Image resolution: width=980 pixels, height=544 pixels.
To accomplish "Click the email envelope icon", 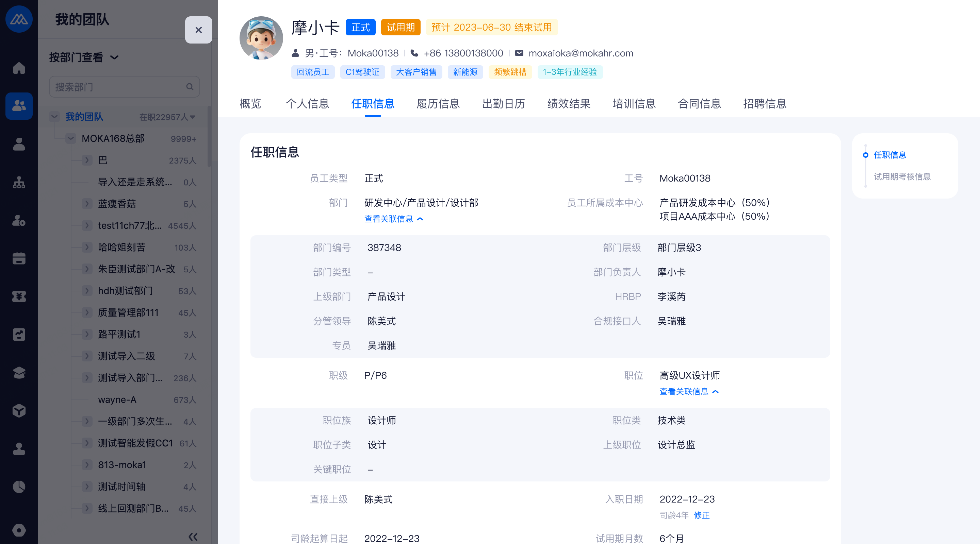I will pos(519,53).
